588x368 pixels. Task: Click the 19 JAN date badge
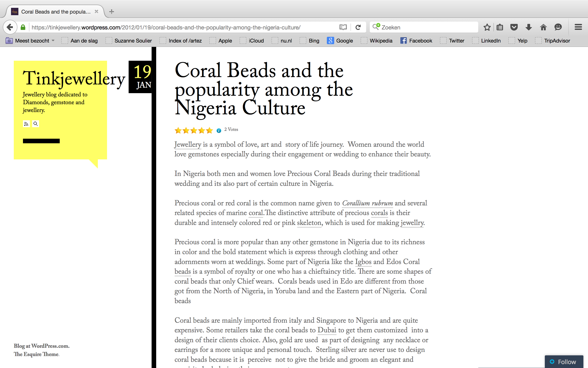pyautogui.click(x=140, y=77)
